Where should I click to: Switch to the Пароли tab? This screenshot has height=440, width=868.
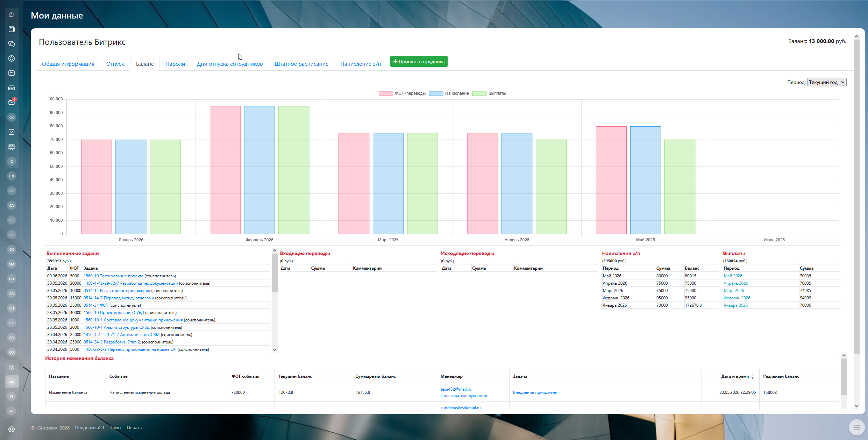point(175,64)
